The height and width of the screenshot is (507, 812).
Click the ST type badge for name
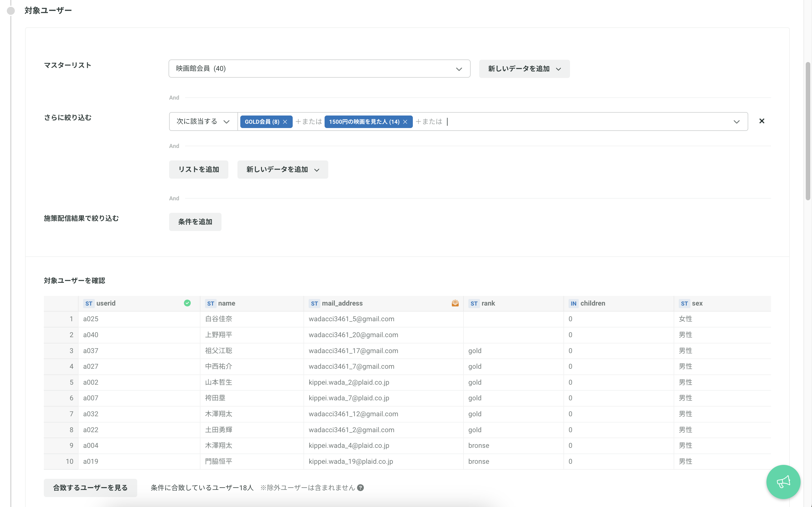click(x=210, y=304)
